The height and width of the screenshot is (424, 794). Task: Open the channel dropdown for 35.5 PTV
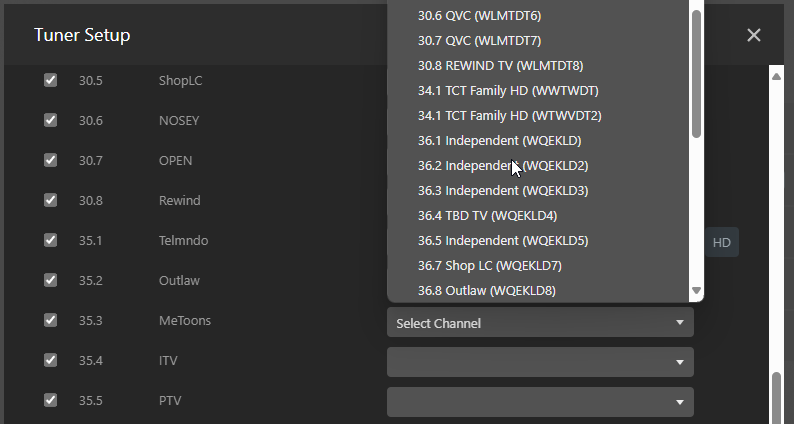tap(540, 402)
